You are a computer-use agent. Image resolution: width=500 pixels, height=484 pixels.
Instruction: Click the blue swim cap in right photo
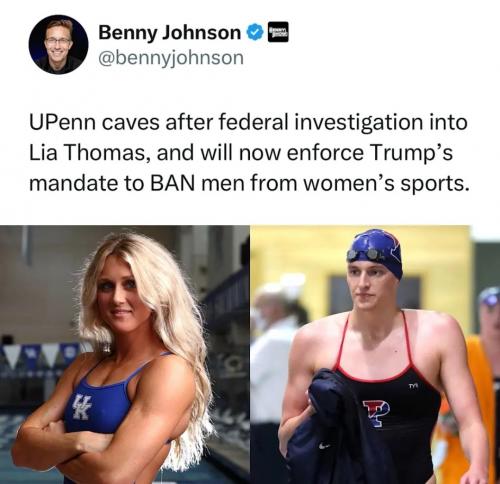click(375, 253)
